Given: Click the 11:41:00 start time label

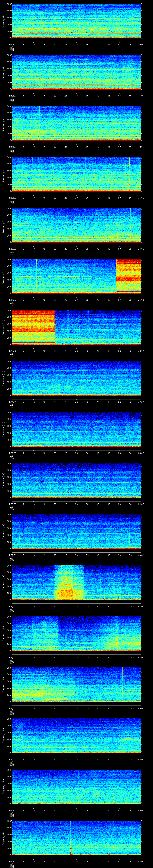Looking at the screenshot, I should 12,657.
